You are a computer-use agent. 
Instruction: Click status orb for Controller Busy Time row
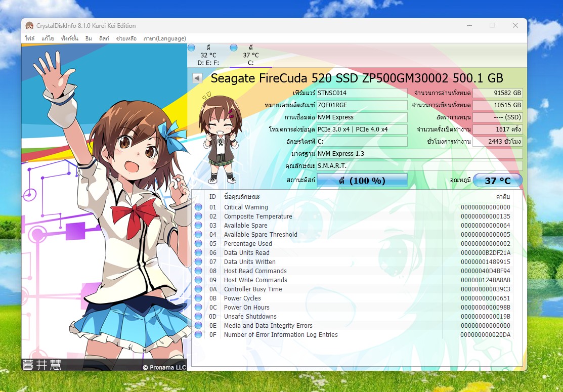point(198,289)
